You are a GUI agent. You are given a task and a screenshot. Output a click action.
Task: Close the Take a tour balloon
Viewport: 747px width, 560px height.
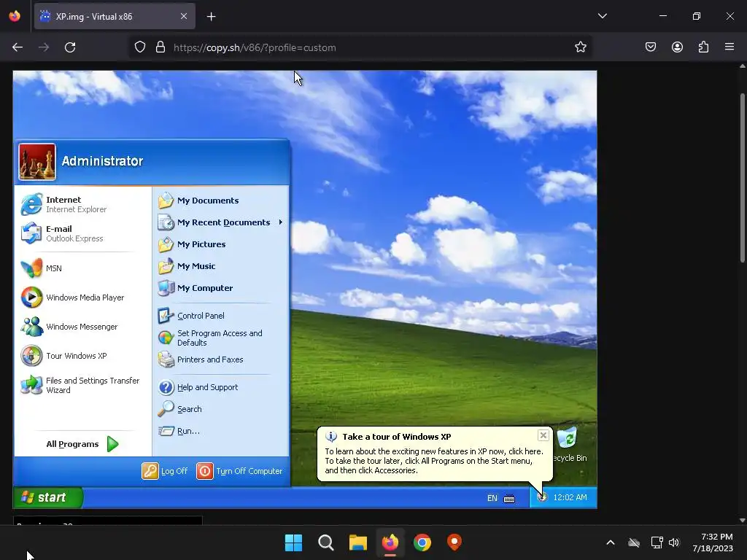point(543,435)
